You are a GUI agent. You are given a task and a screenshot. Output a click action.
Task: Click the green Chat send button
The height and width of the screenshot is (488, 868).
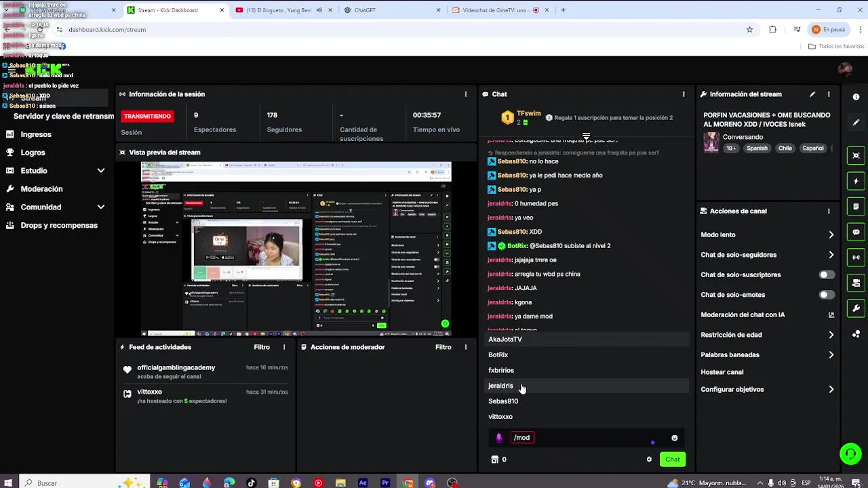(673, 460)
